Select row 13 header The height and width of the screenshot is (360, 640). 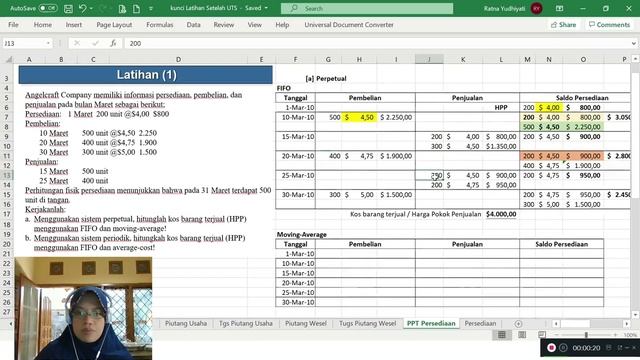tap(7, 175)
